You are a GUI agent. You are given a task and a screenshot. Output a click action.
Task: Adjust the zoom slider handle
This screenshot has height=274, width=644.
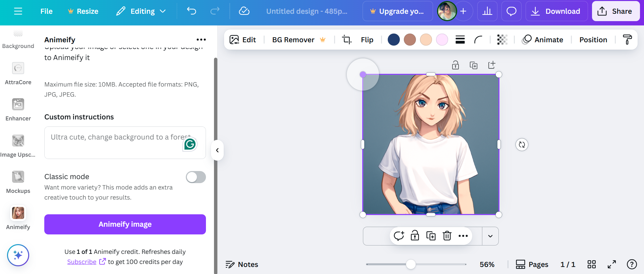pos(411,264)
